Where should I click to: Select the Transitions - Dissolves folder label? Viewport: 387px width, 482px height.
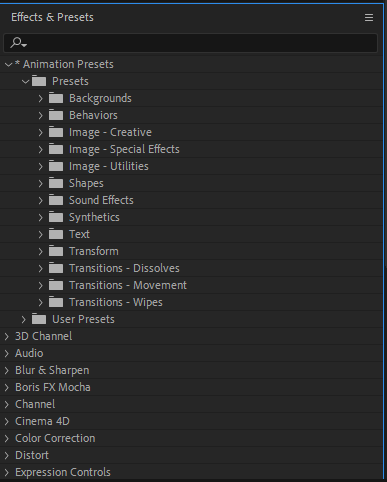[124, 268]
